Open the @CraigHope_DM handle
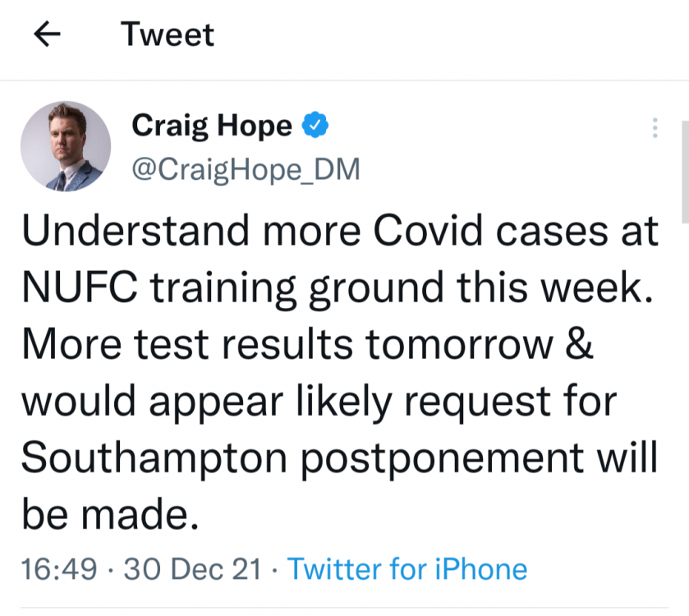689x616 pixels. point(246,168)
